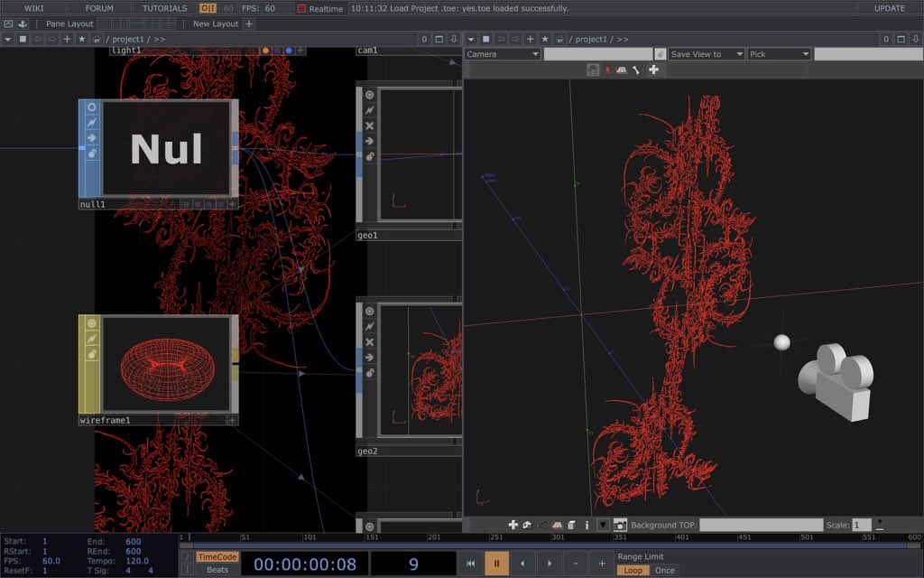Go back in left pane history
Screen dimensions: 924x578
38,39
